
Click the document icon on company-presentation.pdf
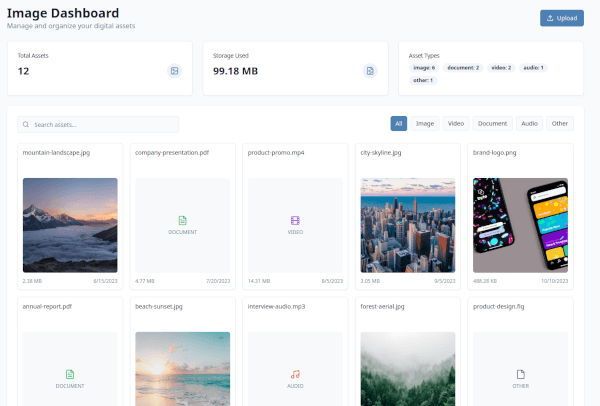[183, 220]
